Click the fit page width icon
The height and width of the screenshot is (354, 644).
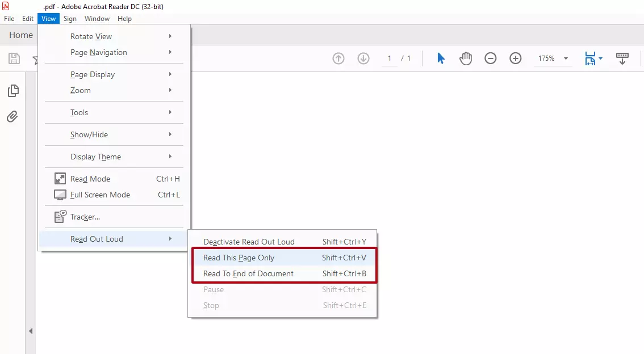click(x=590, y=58)
